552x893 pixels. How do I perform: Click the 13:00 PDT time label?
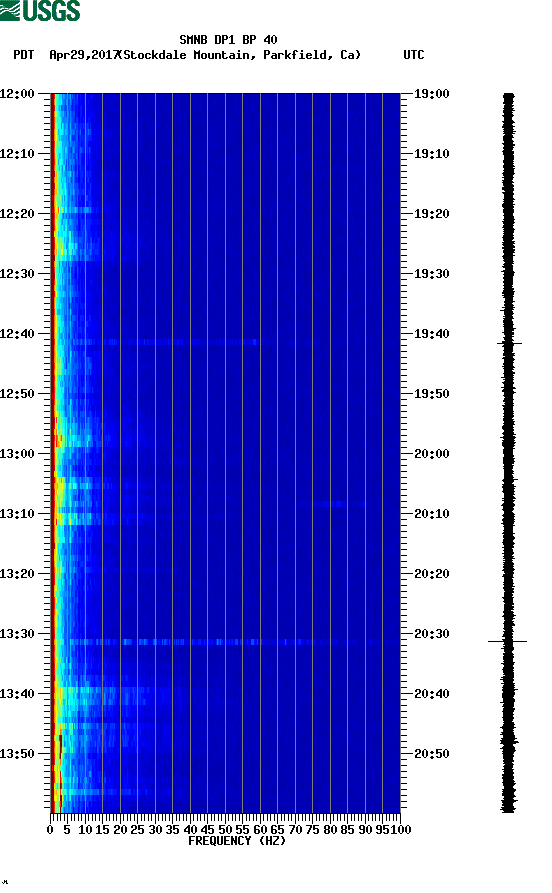point(18,454)
